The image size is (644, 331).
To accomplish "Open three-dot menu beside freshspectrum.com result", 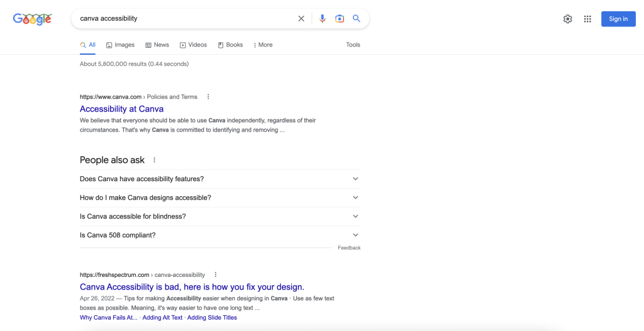I will pos(216,274).
